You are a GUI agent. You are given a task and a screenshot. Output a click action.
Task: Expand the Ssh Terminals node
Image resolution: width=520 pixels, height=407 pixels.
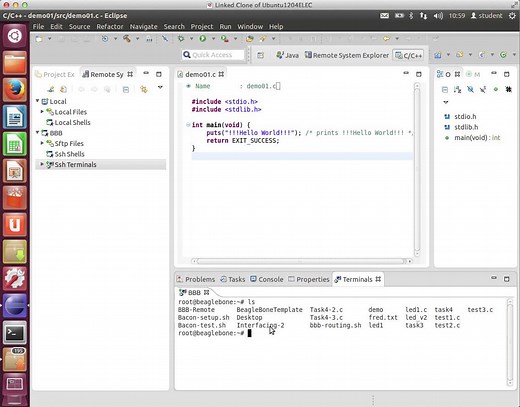coord(42,164)
